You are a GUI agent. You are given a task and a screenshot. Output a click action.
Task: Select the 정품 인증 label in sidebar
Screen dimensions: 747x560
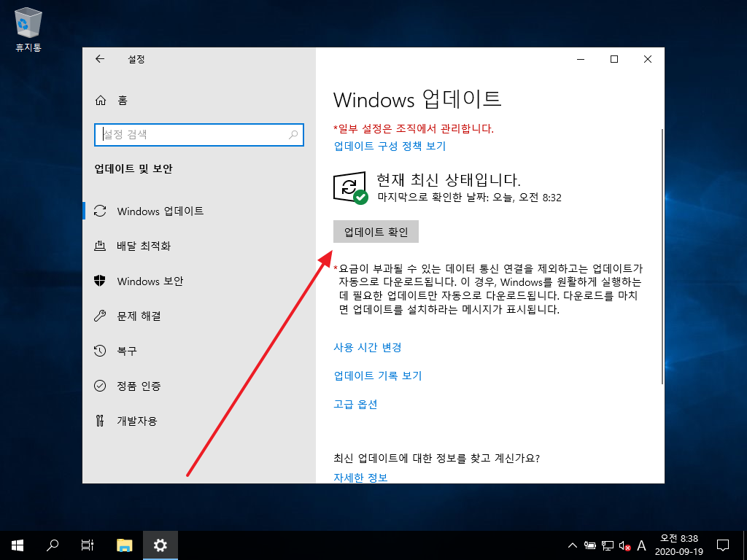pos(139,386)
